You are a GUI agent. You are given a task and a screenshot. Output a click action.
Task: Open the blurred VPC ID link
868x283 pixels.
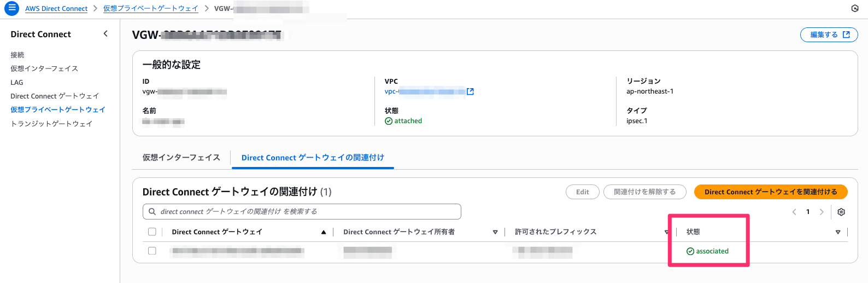point(425,91)
